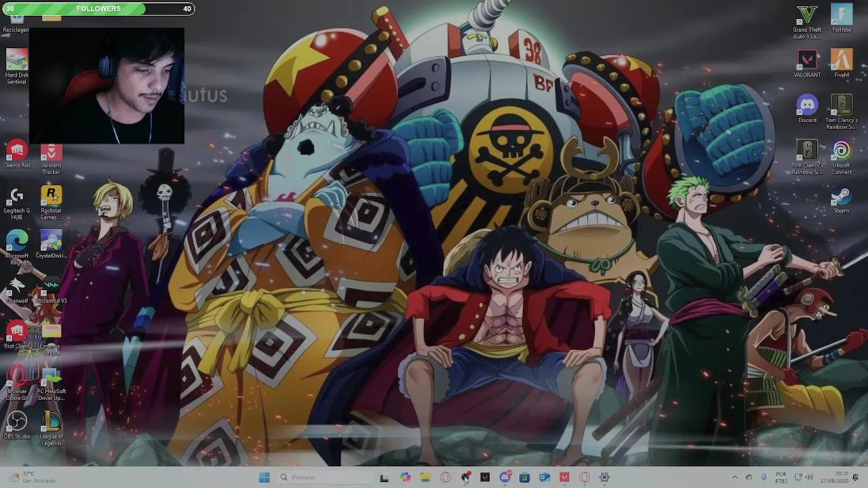Open OBS Studio taskbar icon
The height and width of the screenshot is (488, 868).
point(465,477)
